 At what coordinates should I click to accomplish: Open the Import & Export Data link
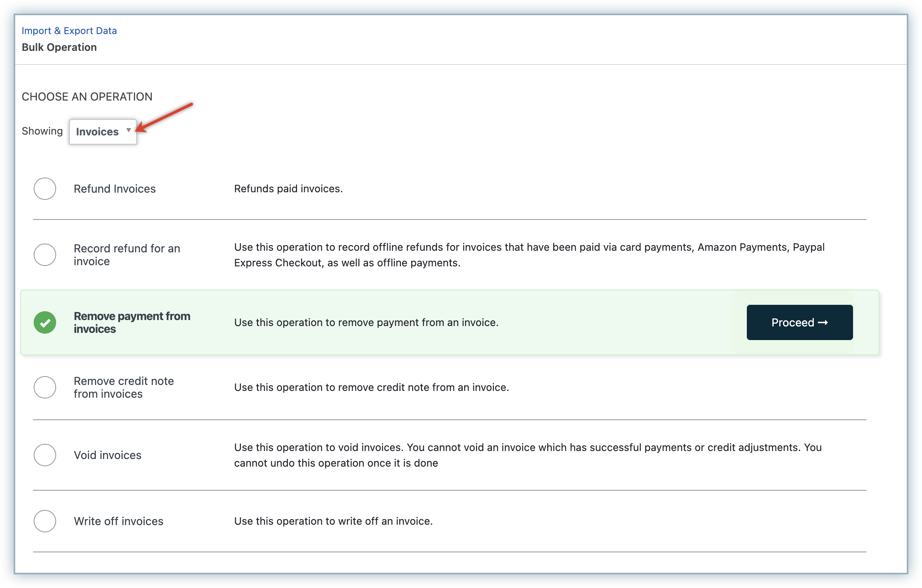pos(69,31)
